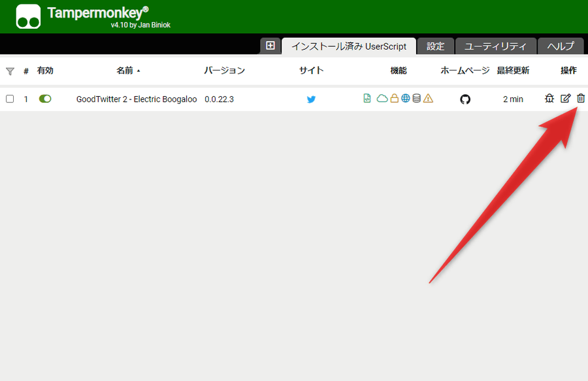Click the 操作 column header
This screenshot has height=381, width=588.
568,71
